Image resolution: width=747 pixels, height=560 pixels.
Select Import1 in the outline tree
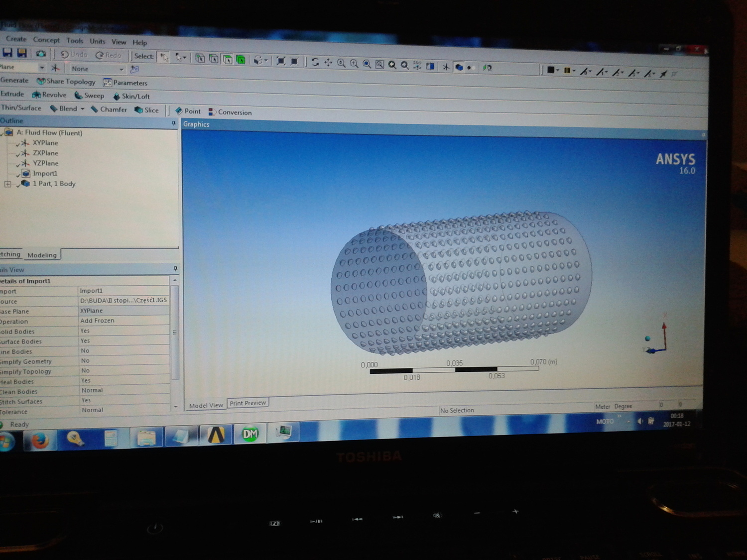tap(45, 173)
